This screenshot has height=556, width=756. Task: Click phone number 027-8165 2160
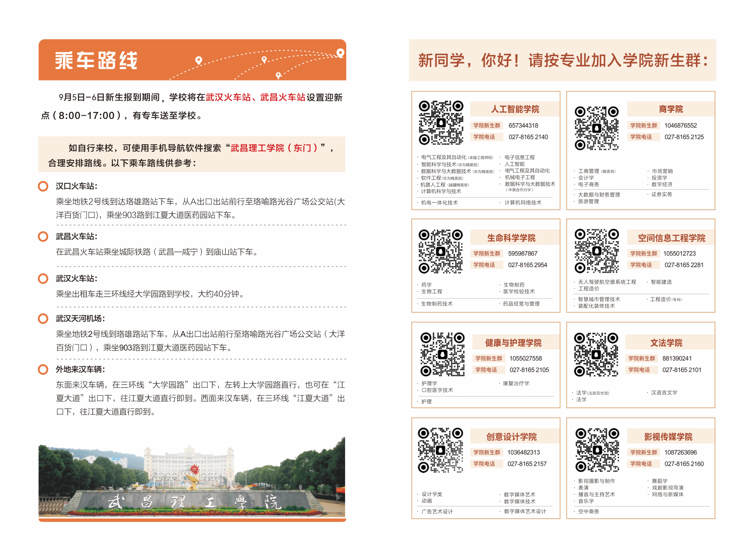point(684,464)
